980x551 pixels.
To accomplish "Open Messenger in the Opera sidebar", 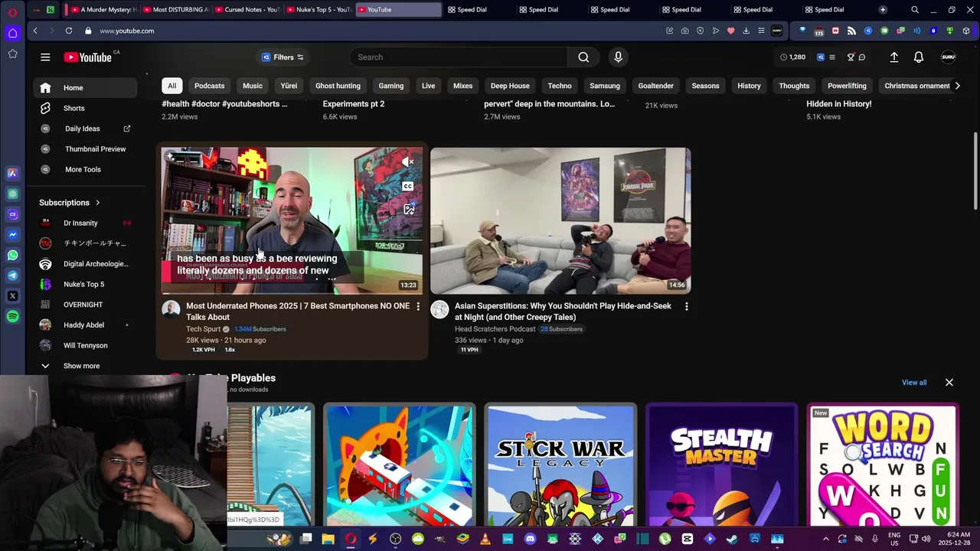I will click(x=12, y=235).
